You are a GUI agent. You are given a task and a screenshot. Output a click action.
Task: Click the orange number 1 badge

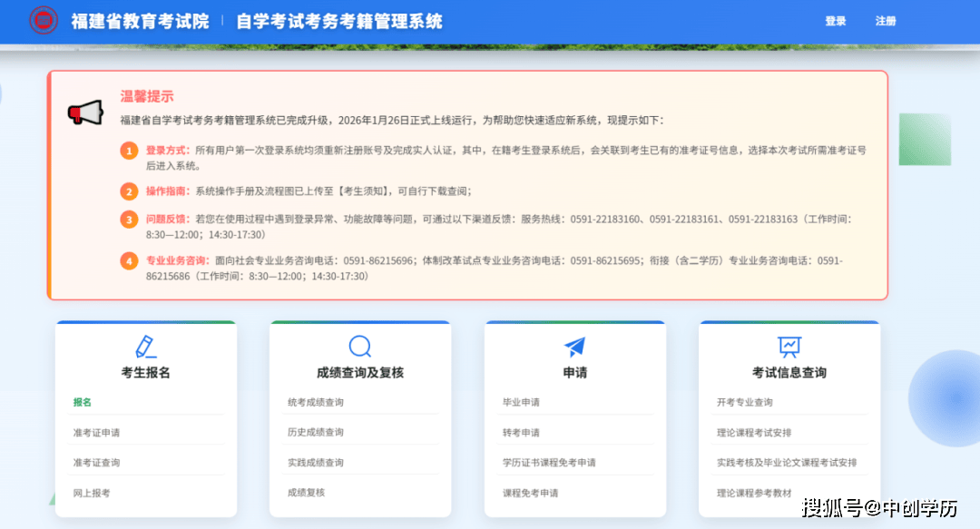pos(129,151)
